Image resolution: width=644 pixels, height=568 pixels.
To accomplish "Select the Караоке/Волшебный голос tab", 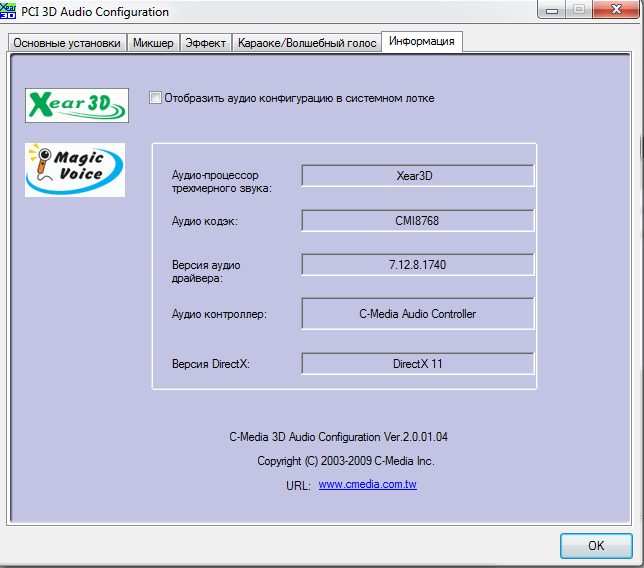I will click(x=307, y=43).
